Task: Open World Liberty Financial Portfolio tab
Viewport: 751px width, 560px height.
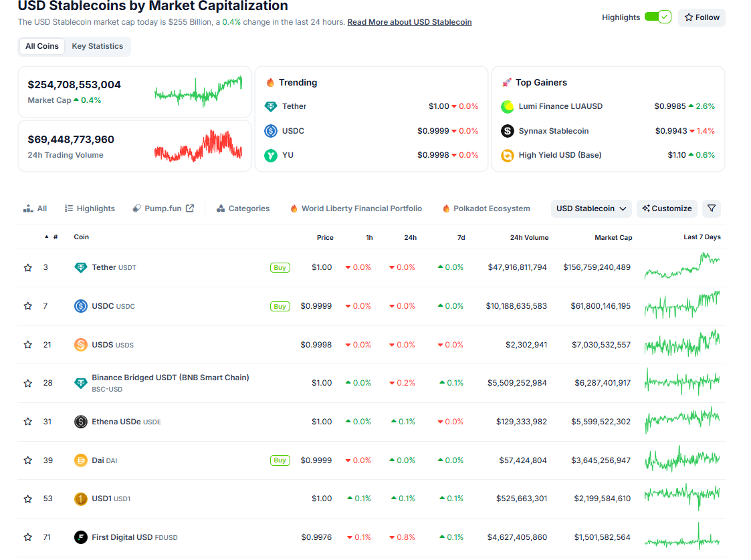Action: pos(356,208)
